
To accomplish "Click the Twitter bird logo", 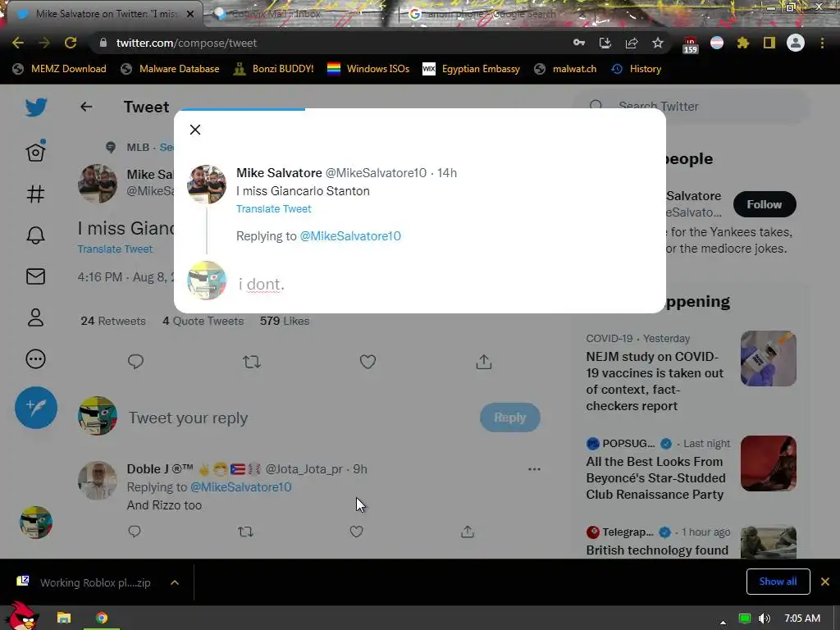I will click(x=36, y=107).
